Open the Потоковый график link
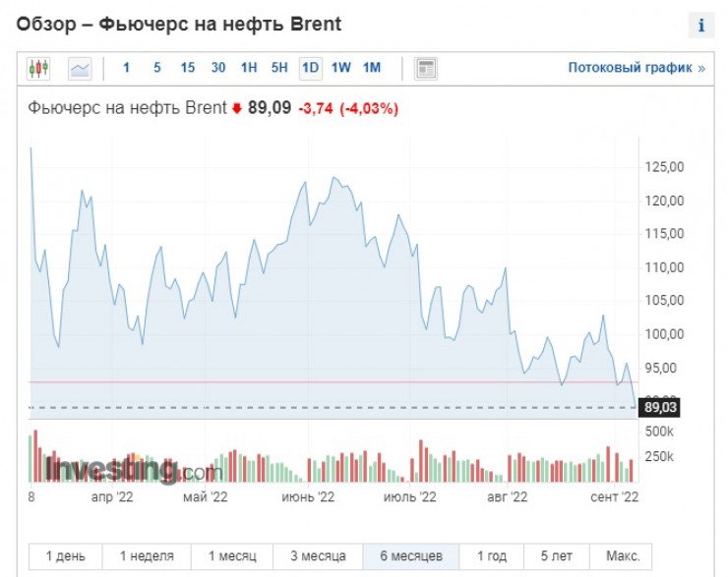Image resolution: width=728 pixels, height=577 pixels. click(x=637, y=69)
